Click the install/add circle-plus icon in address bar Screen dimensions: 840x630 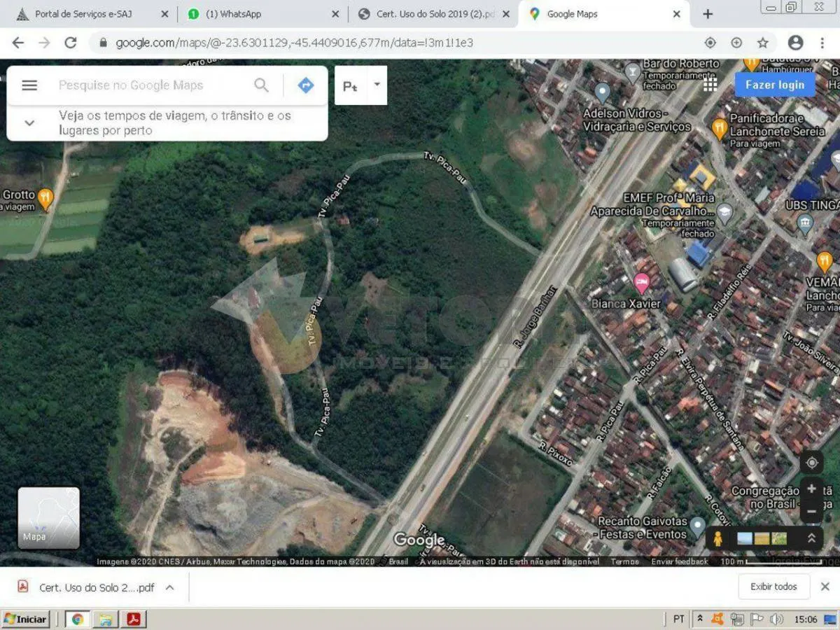point(736,43)
